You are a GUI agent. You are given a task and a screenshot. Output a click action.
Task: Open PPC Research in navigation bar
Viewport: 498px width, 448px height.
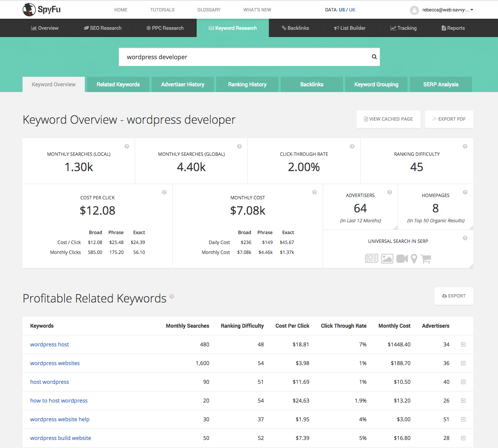click(x=165, y=28)
